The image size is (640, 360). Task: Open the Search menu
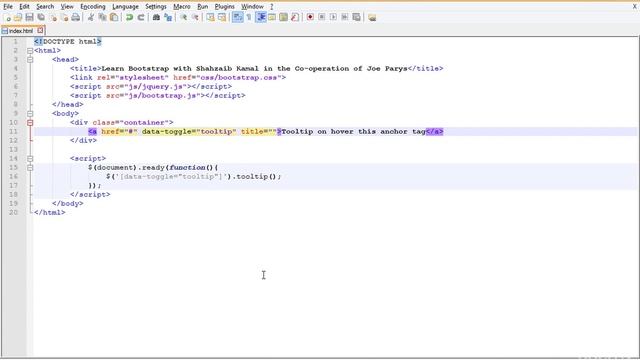(x=45, y=7)
